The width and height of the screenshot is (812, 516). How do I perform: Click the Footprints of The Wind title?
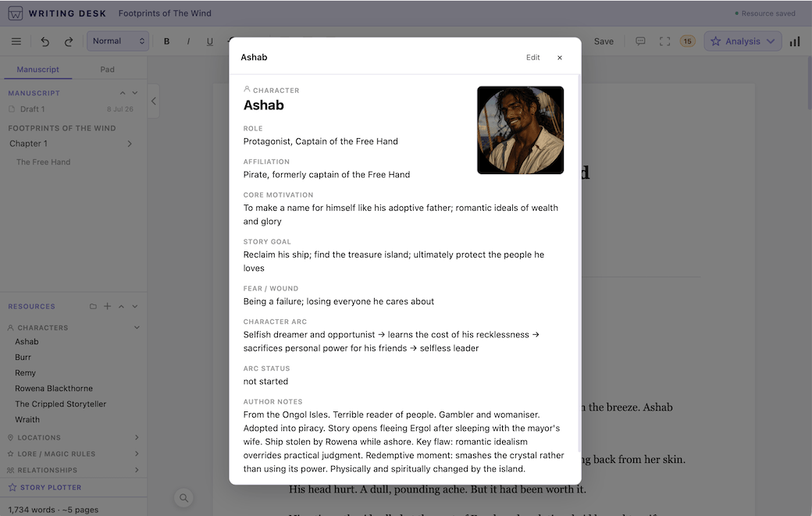point(165,13)
